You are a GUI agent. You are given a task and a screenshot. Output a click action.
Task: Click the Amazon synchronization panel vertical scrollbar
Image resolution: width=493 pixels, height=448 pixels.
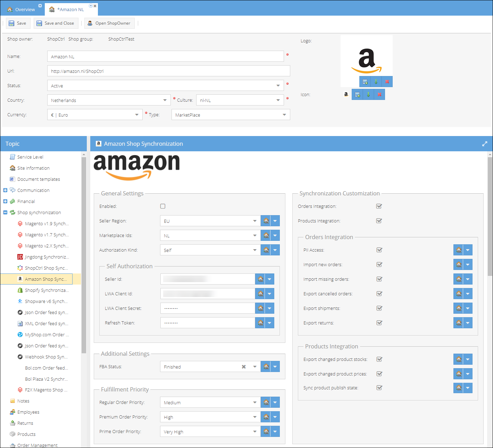490,217
